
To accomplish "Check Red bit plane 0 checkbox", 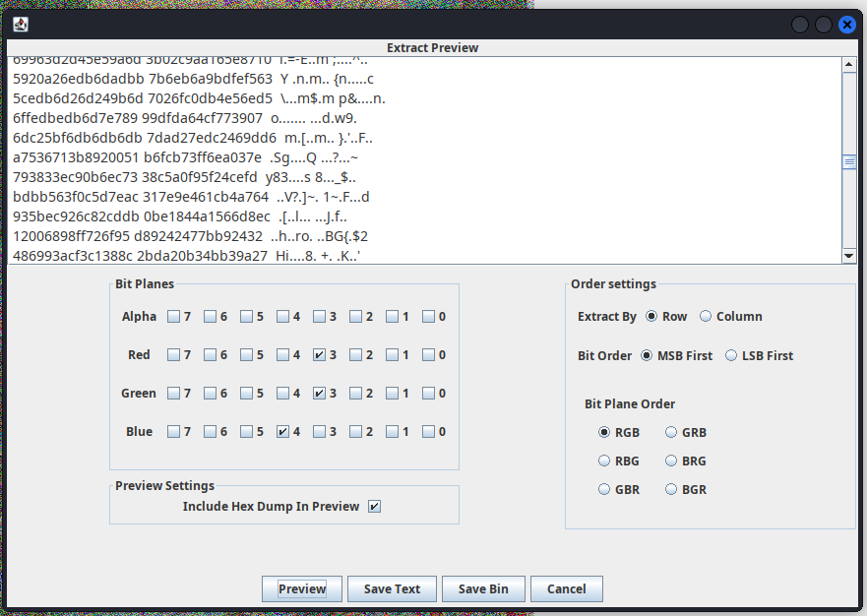I will click(428, 355).
